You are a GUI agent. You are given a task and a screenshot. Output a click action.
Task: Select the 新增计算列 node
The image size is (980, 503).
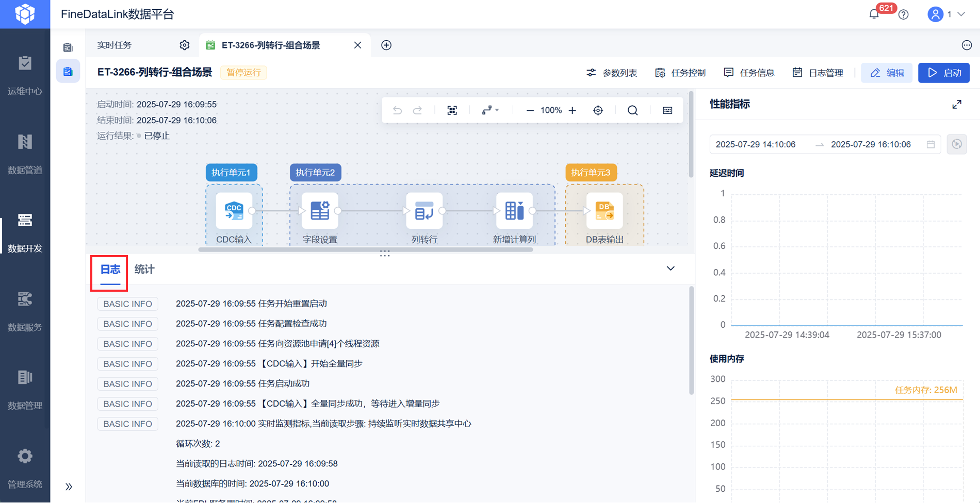[514, 211]
